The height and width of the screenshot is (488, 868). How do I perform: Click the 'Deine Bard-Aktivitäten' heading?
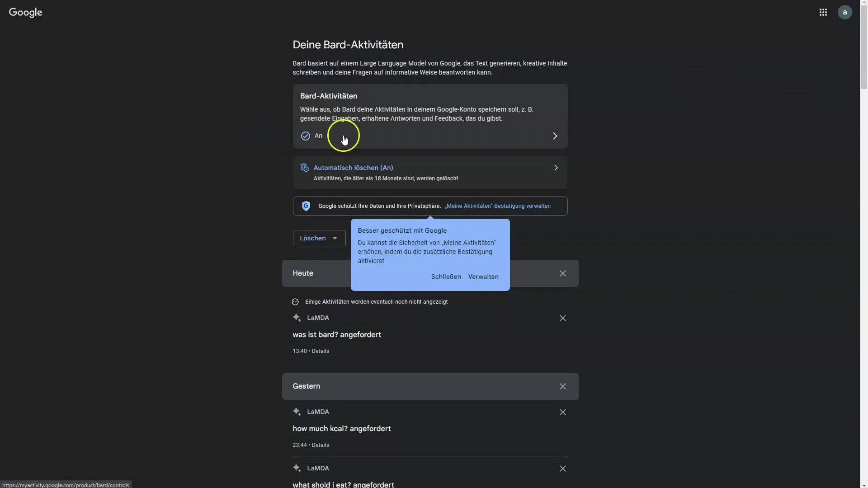348,45
